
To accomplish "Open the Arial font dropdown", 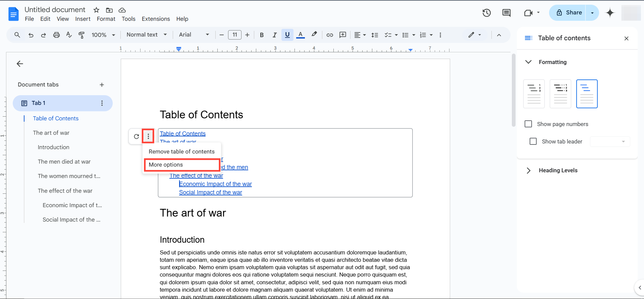I will coord(194,35).
